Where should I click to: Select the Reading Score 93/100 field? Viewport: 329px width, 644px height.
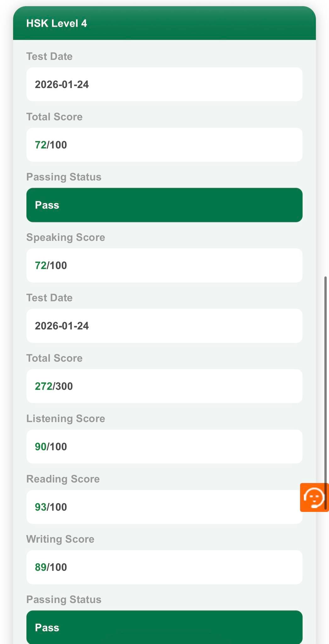pyautogui.click(x=164, y=507)
